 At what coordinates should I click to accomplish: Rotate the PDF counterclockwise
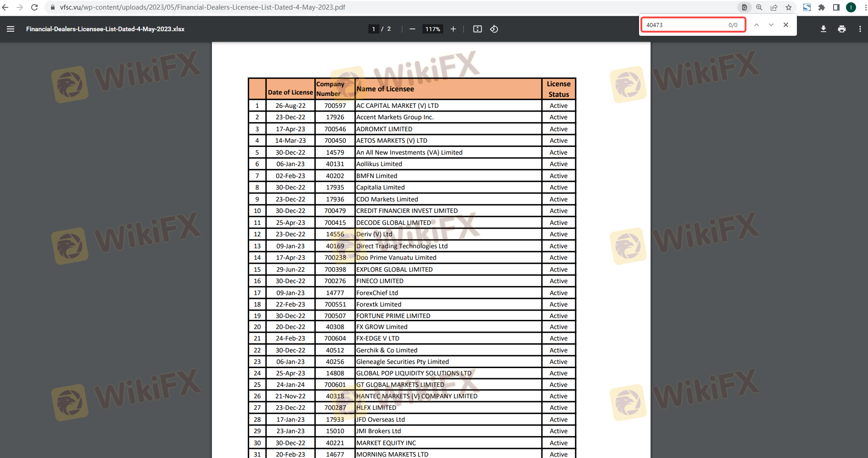click(x=494, y=29)
